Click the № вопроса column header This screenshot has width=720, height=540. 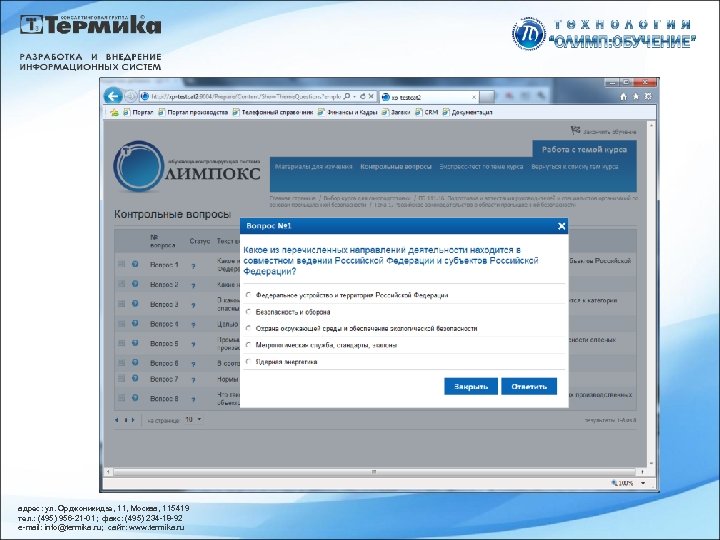click(163, 241)
